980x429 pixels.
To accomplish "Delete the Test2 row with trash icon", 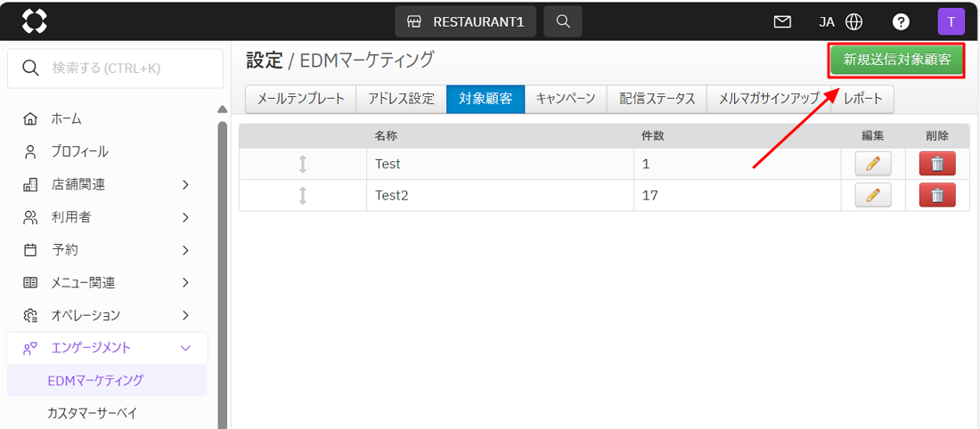I will 936,195.
